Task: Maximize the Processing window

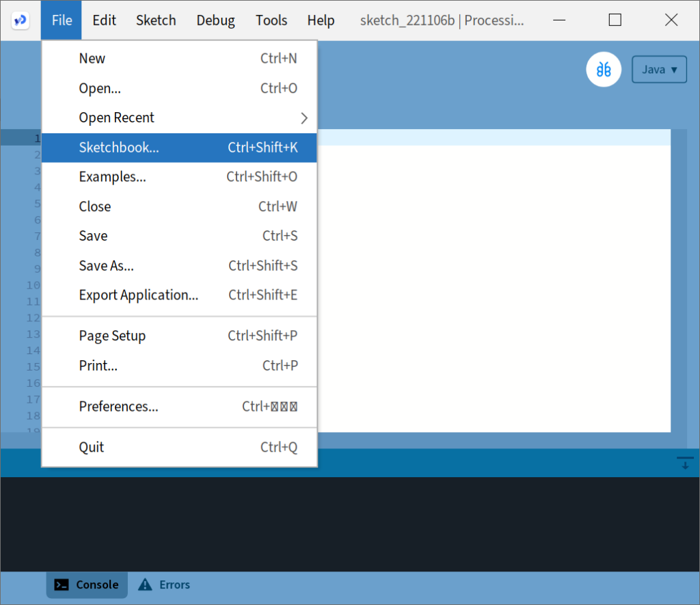Action: tap(615, 20)
